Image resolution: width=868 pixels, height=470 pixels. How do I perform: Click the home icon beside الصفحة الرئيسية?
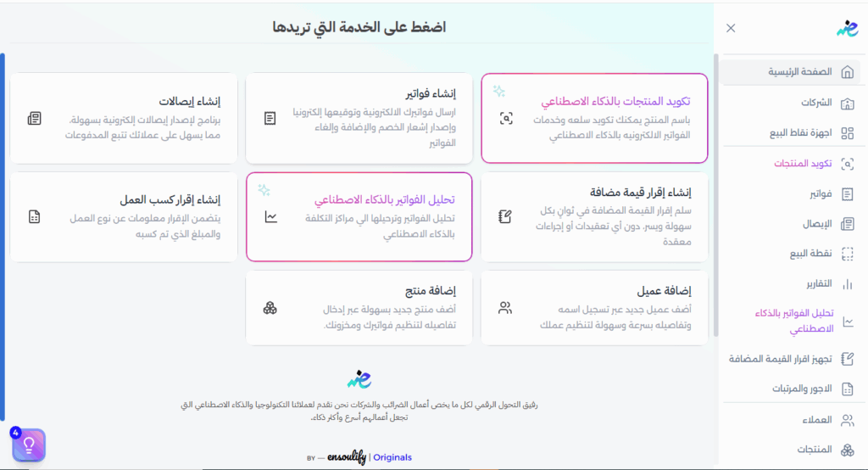click(847, 72)
